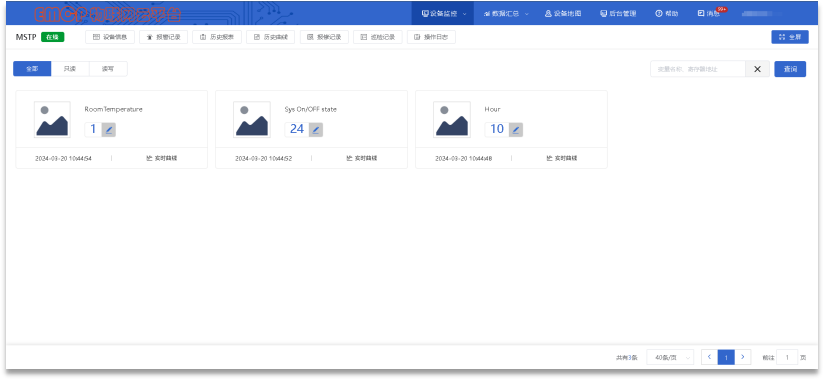Click the Sys On/OFF state label

(x=311, y=109)
